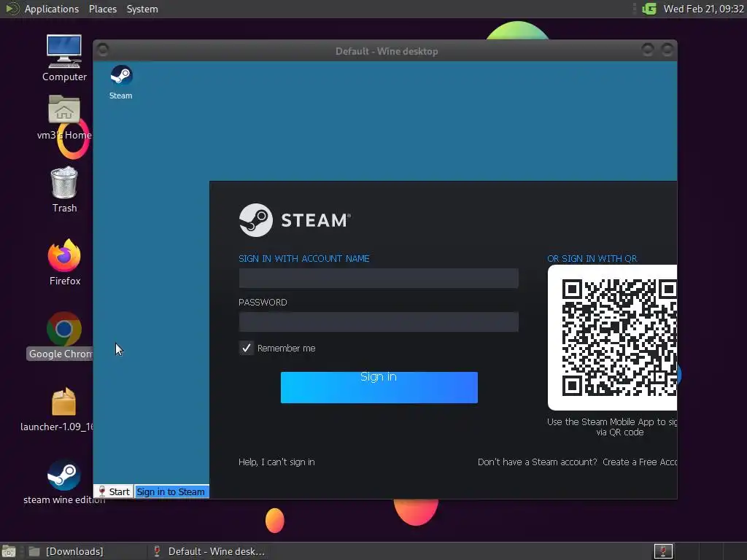Focus the account name input field

(x=379, y=278)
